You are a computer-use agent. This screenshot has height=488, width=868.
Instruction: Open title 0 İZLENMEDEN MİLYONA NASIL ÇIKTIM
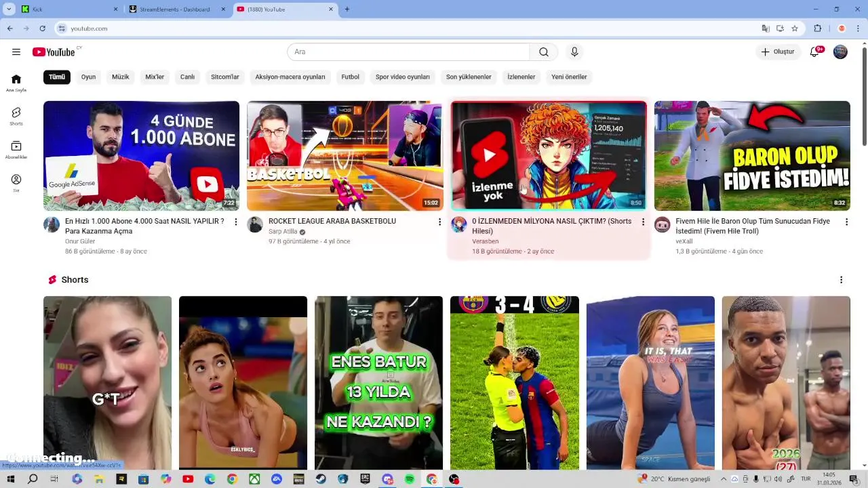(x=551, y=226)
